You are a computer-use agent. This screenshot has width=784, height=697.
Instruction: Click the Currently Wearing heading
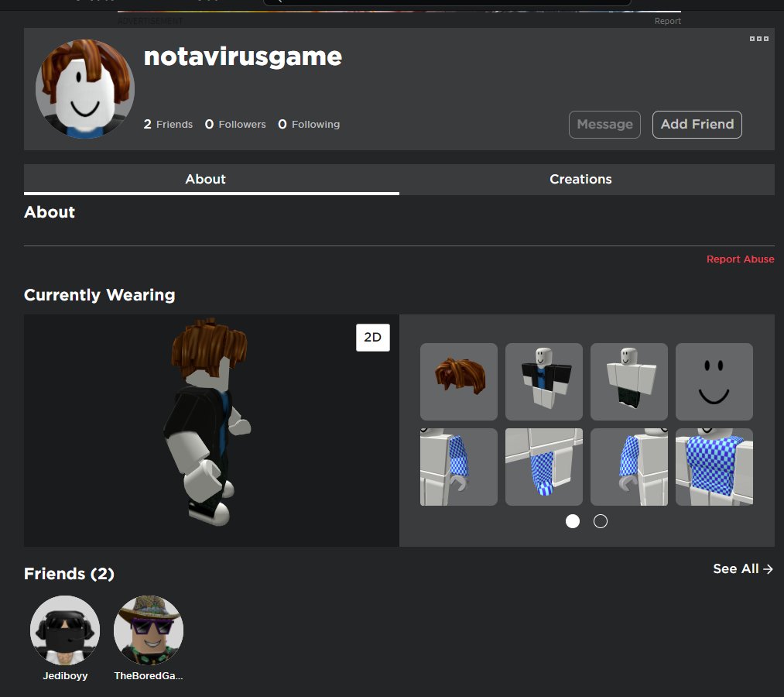point(100,295)
